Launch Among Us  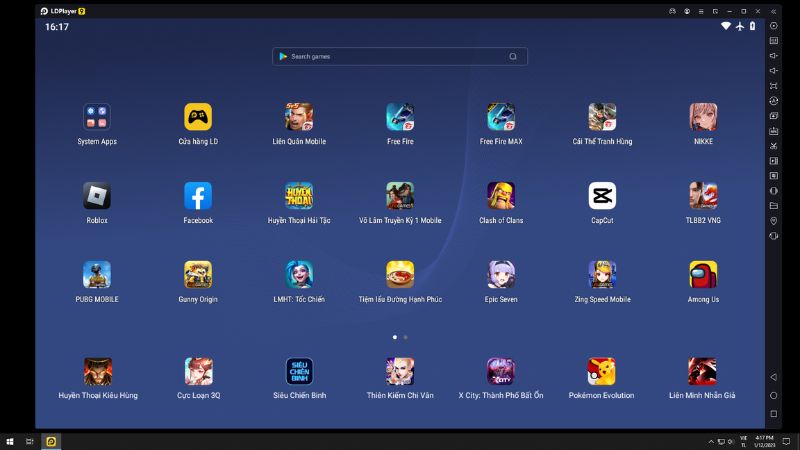(x=703, y=275)
